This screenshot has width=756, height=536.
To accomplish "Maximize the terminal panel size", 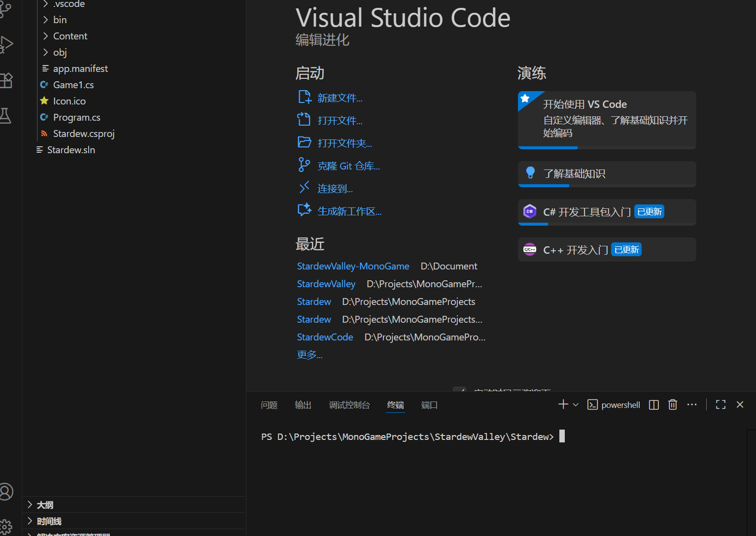I will coord(721,405).
